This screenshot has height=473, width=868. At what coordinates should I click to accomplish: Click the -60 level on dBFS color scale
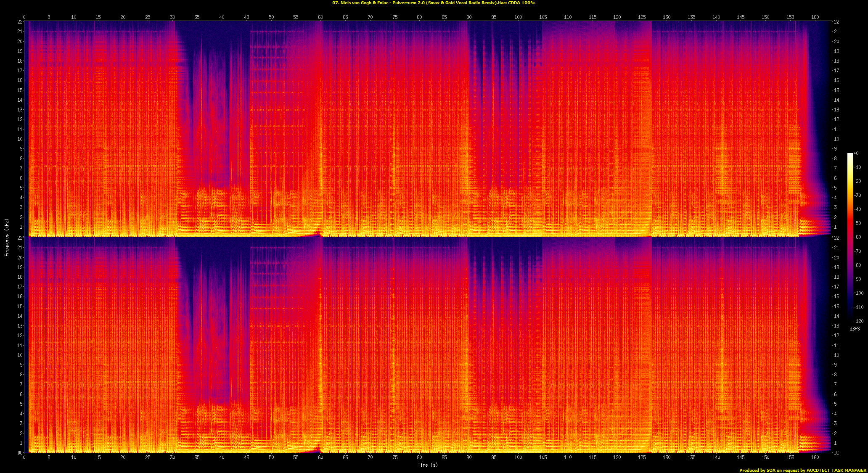[857, 237]
